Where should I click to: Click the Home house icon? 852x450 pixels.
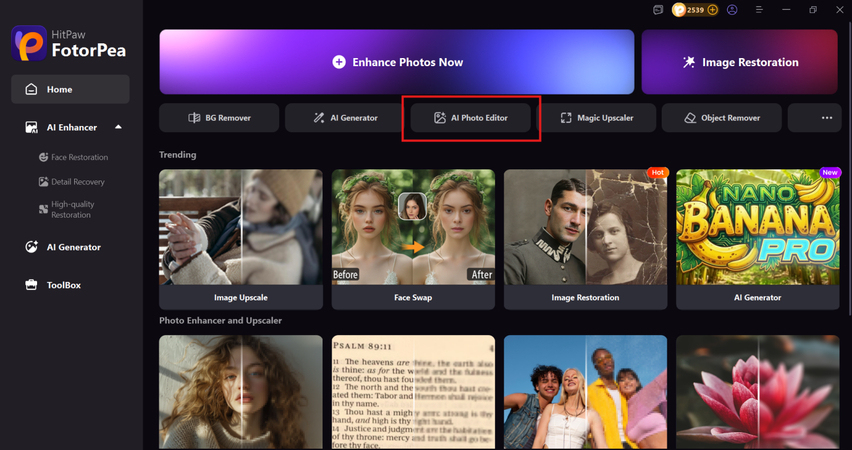(32, 89)
